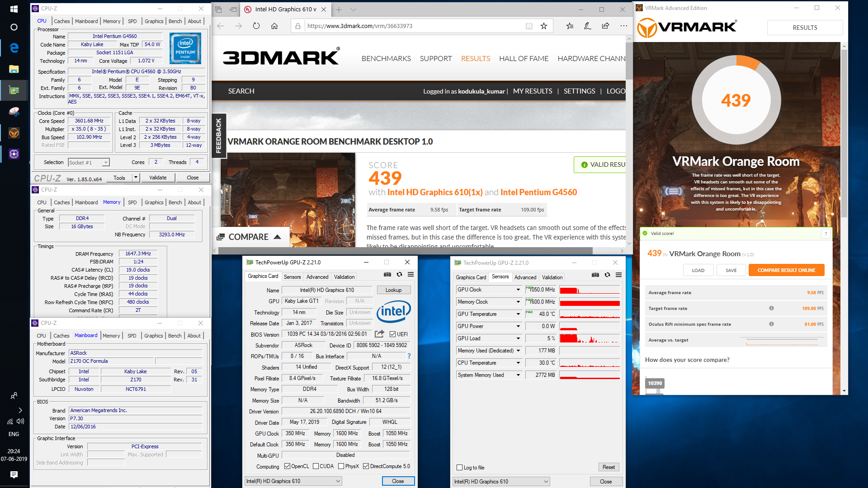Viewport: 868px width, 488px height.
Task: Open MY RESULTS link on 3DMark
Action: [x=533, y=91]
